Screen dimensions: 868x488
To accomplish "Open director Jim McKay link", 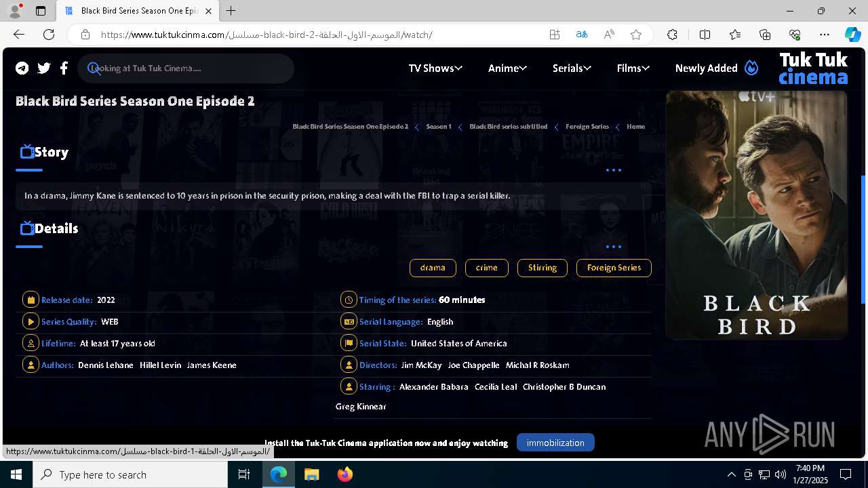I will tap(421, 365).
